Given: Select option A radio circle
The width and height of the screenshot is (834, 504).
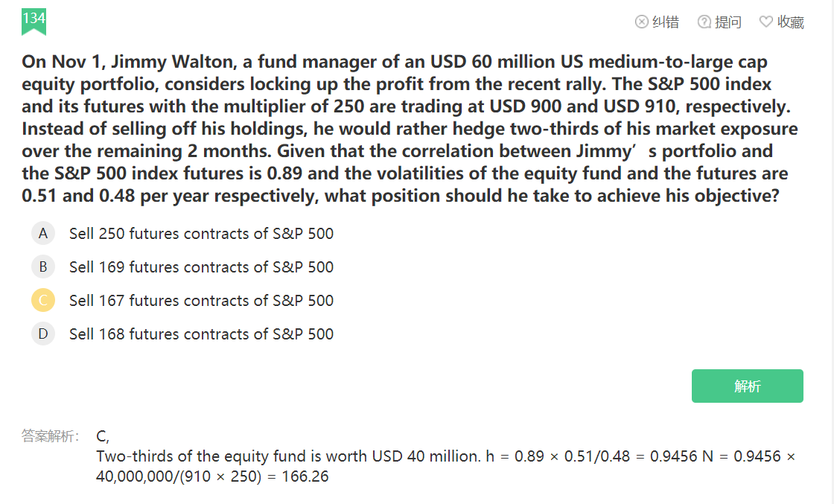Looking at the screenshot, I should click(43, 234).
